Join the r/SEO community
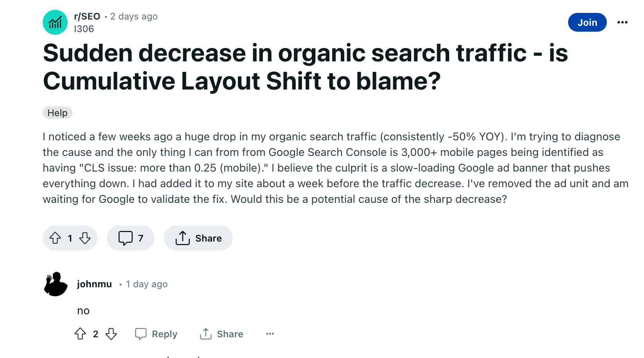The width and height of the screenshot is (644, 358). tap(587, 22)
